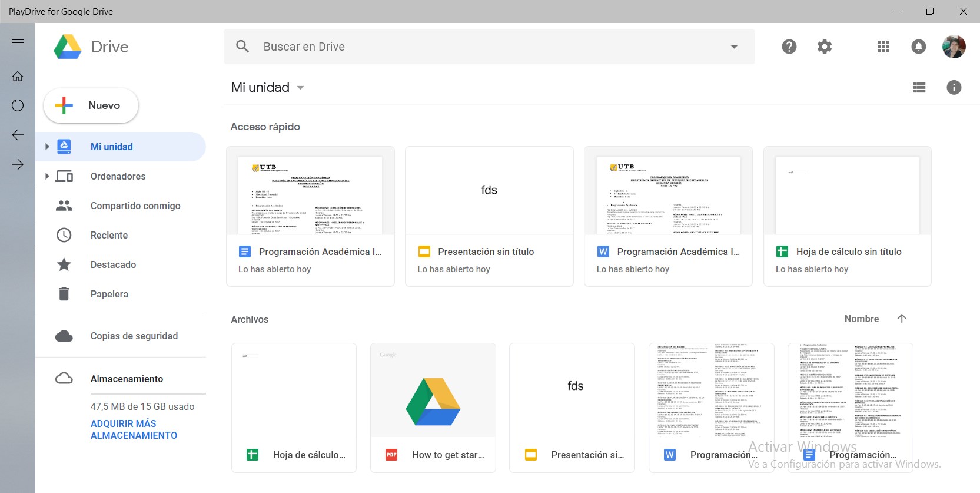
Task: Click the Adquirir más almacenamiento link
Action: (x=134, y=429)
